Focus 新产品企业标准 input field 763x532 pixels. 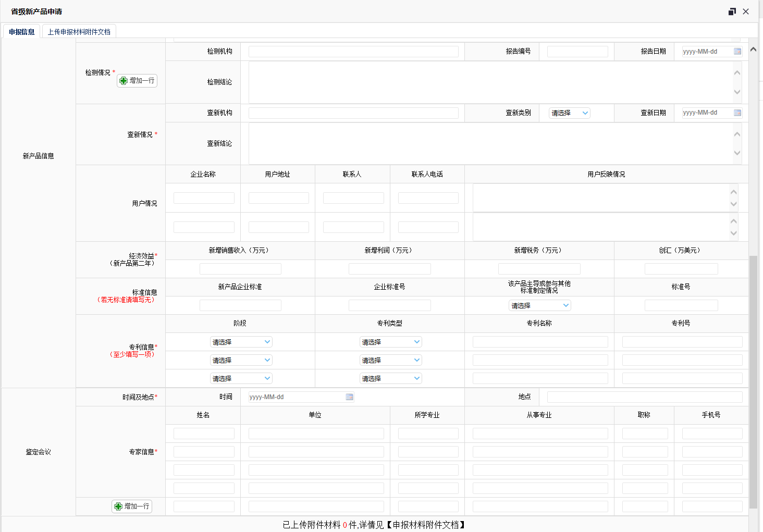tap(240, 305)
